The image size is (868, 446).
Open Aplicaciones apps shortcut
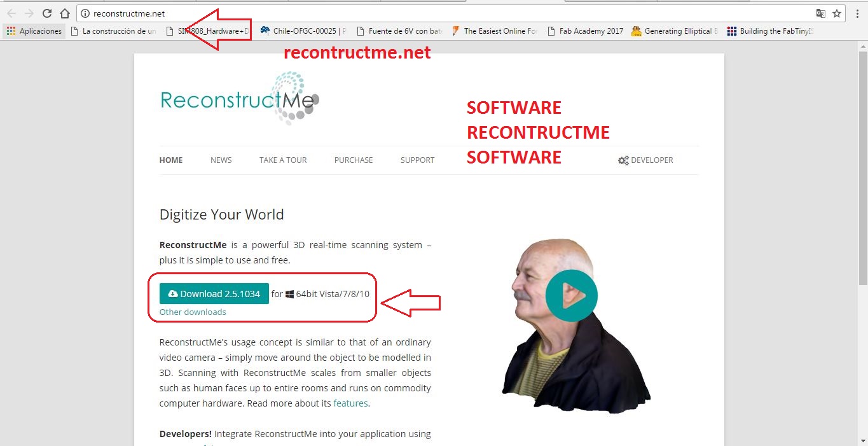click(x=34, y=31)
